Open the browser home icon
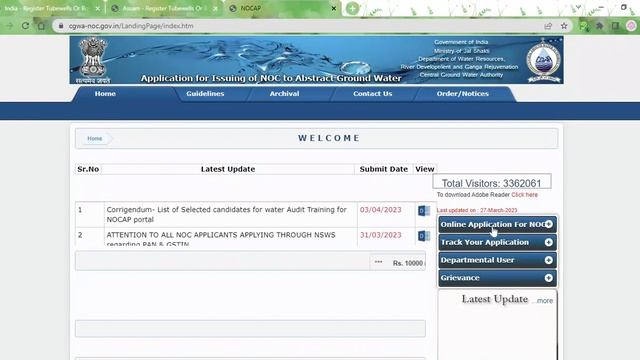This screenshot has width=640, height=360. point(41,26)
